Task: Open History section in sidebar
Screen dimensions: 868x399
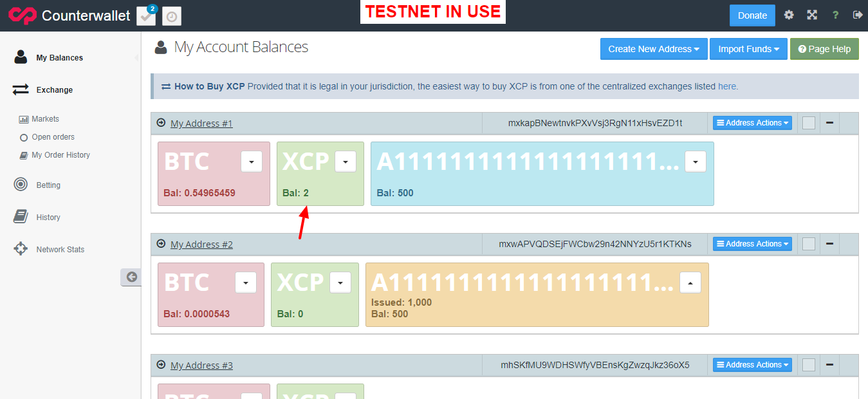Action: coord(48,218)
